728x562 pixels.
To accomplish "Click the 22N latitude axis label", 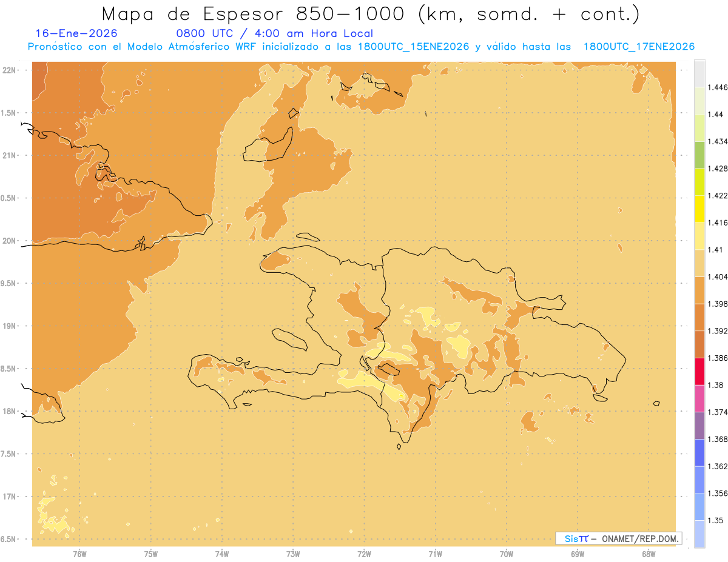I will pyautogui.click(x=10, y=70).
